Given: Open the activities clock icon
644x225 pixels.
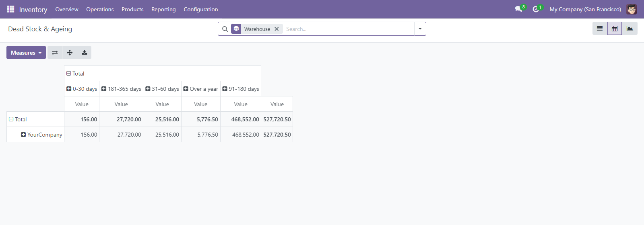Looking at the screenshot, I should tap(536, 9).
